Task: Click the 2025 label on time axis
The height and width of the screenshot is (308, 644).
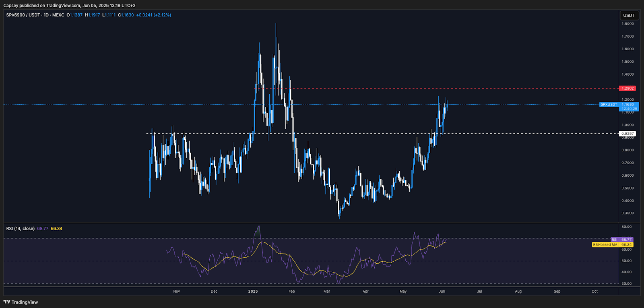Action: tap(253, 291)
